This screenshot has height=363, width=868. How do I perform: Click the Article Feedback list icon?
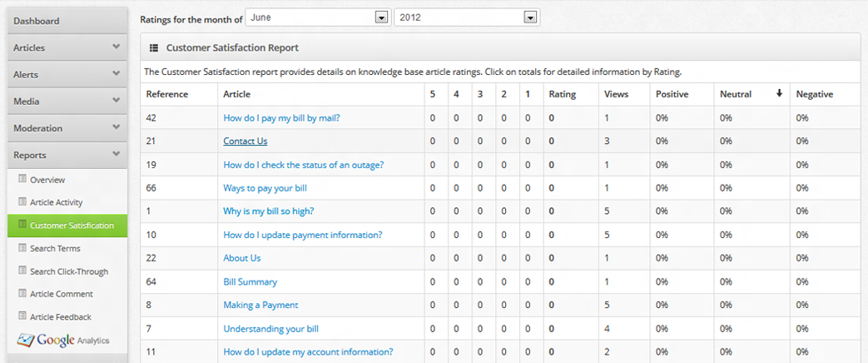22,317
